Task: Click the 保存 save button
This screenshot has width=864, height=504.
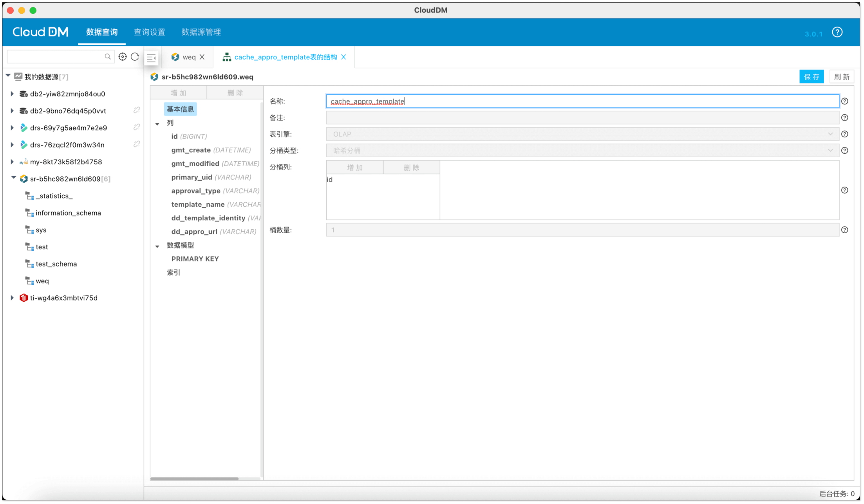Action: tap(811, 77)
